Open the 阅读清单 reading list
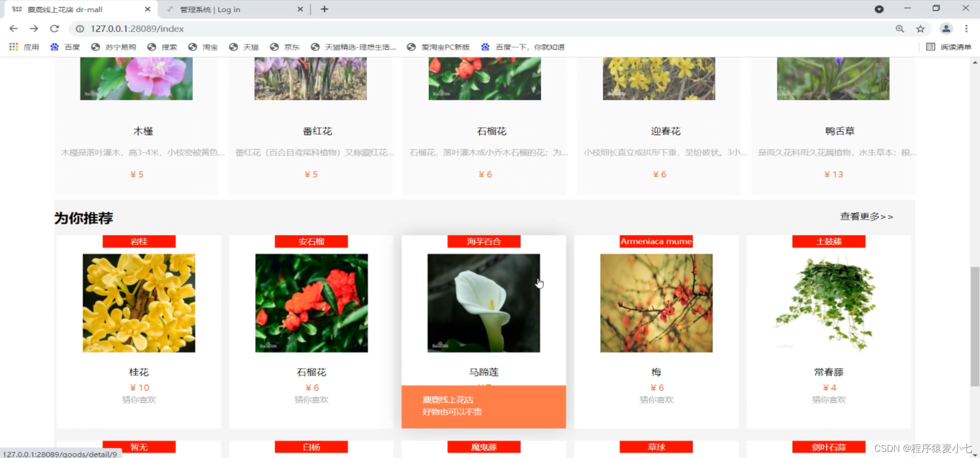This screenshot has height=458, width=980. pos(949,47)
